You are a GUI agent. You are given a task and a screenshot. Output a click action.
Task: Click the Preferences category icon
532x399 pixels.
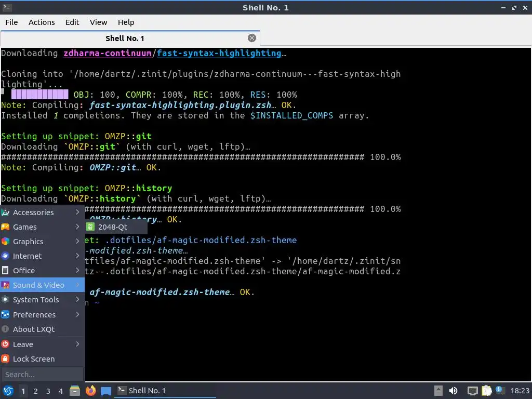(x=5, y=315)
